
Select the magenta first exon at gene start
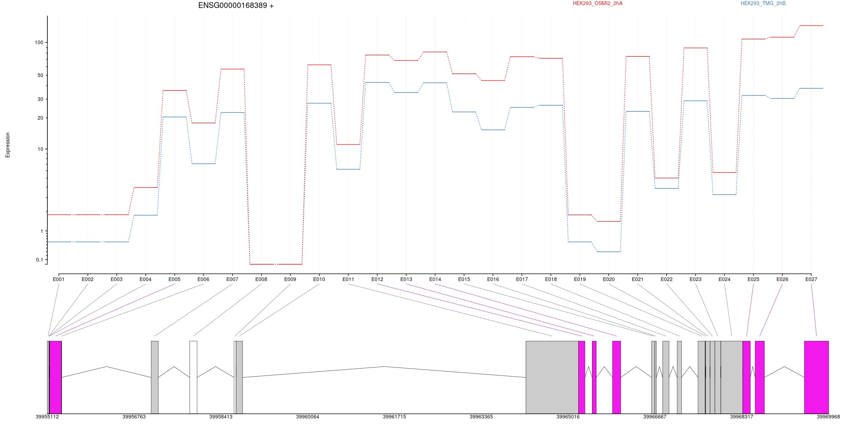tap(56, 377)
